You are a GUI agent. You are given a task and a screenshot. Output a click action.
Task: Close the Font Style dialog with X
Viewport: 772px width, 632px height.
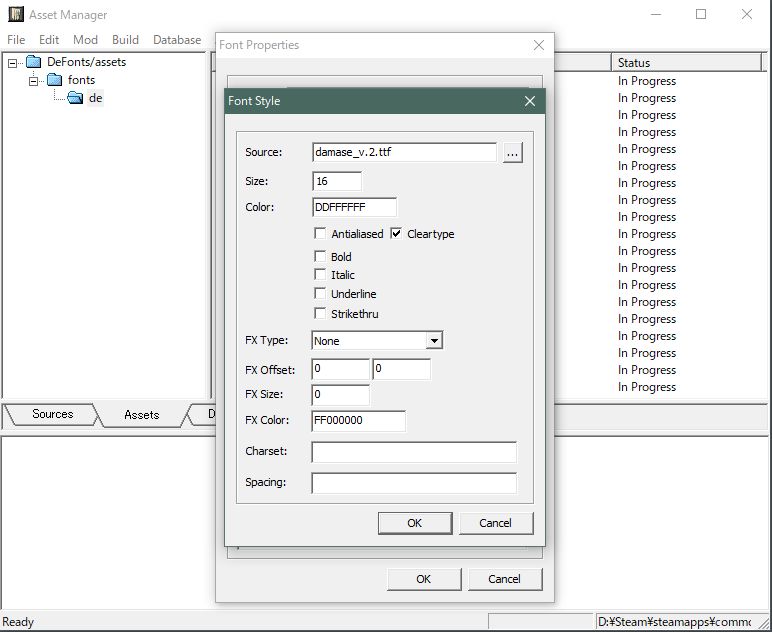tap(530, 101)
